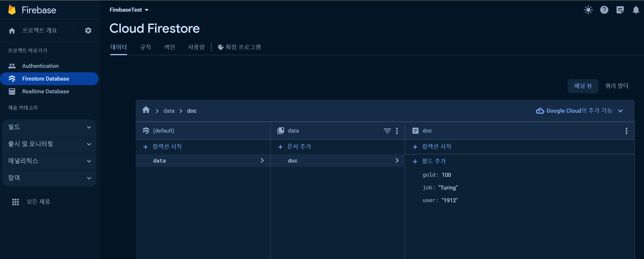This screenshot has width=644, height=259.
Task: Open the notifications bell
Action: 636,10
